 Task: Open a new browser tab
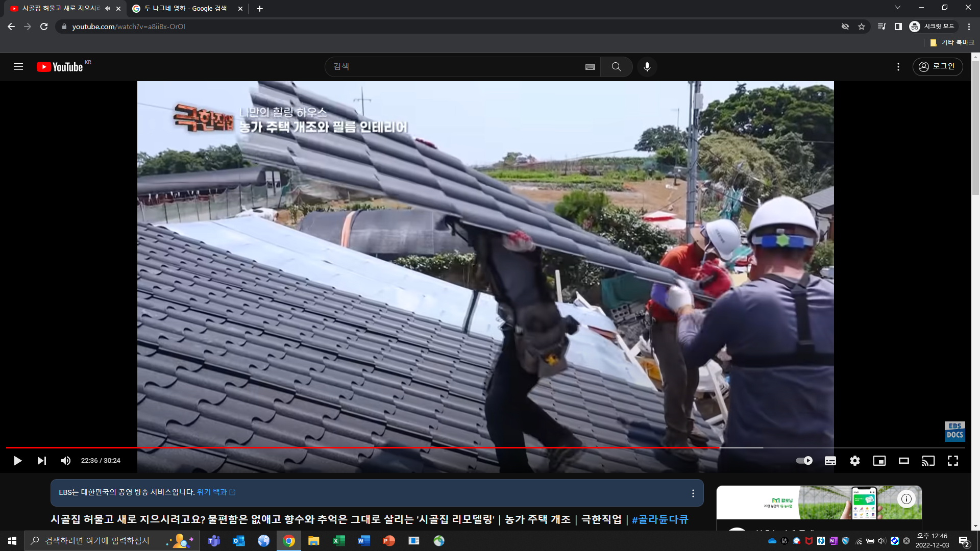pos(259,9)
